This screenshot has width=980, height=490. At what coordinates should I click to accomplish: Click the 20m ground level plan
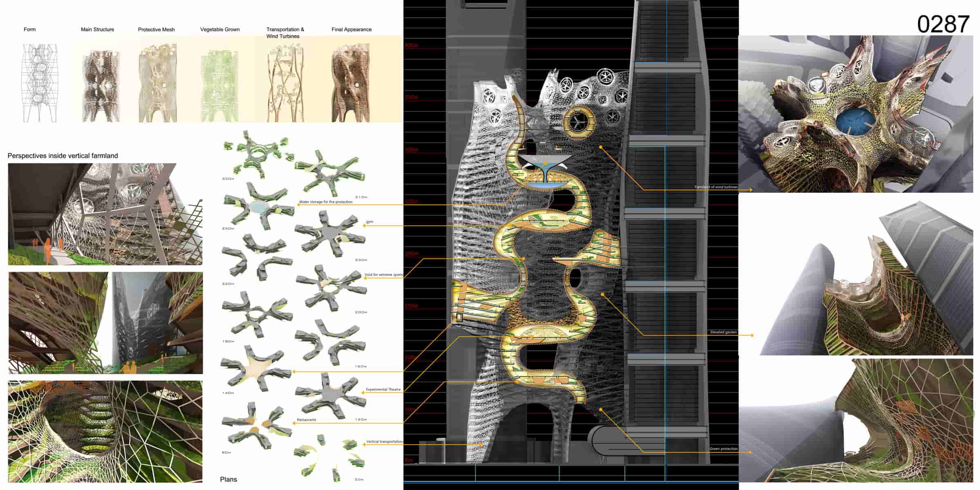click(x=330, y=457)
